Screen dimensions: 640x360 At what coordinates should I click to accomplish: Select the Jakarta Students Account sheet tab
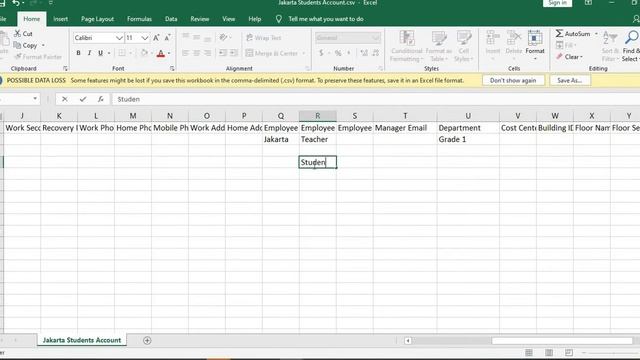[x=82, y=340]
